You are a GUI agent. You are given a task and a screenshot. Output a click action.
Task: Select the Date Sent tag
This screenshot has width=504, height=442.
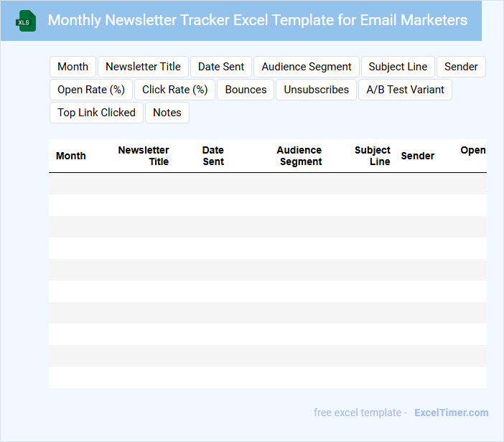coord(221,67)
